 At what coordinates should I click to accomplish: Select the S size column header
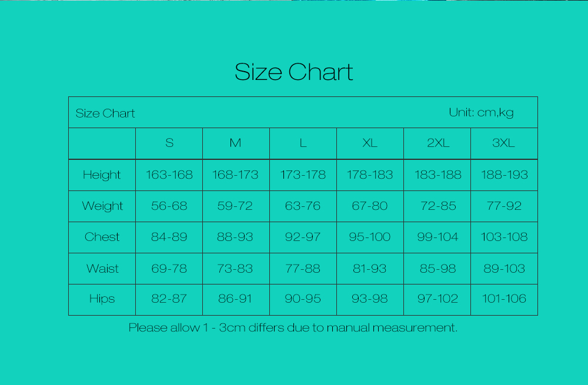[169, 143]
